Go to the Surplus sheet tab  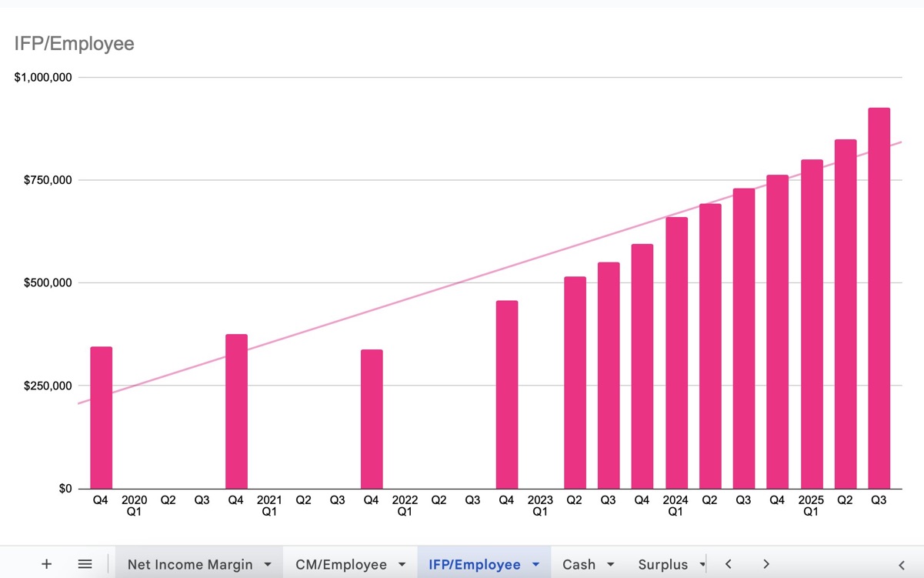point(662,565)
